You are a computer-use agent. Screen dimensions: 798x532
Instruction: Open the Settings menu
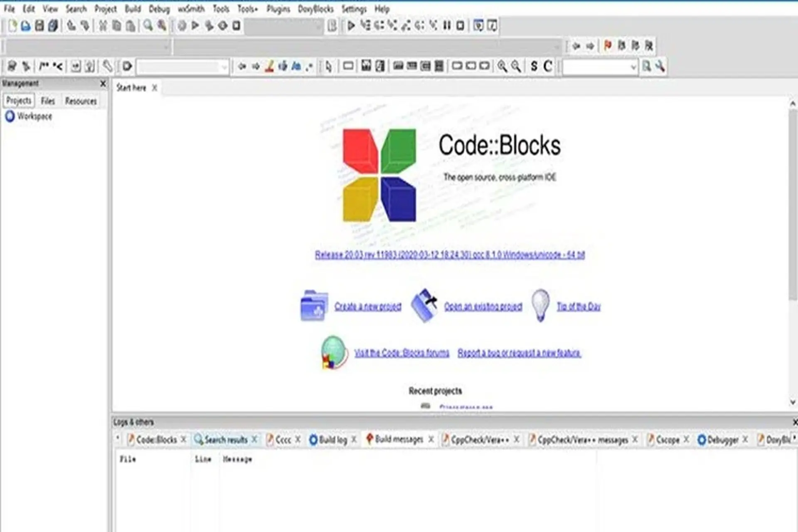pyautogui.click(x=354, y=9)
